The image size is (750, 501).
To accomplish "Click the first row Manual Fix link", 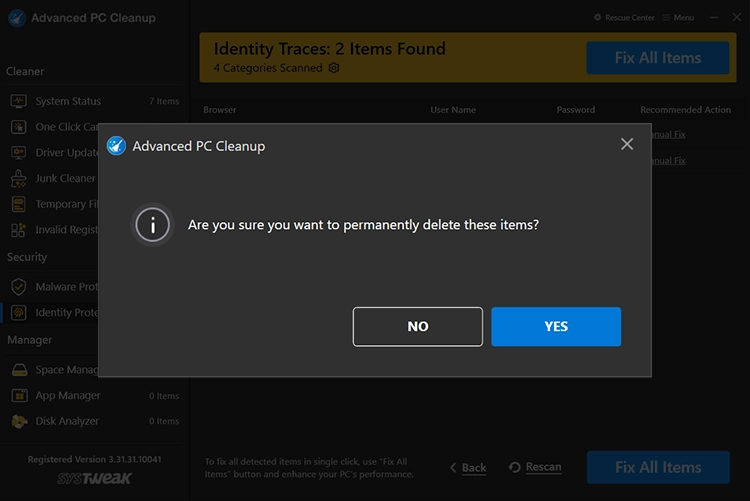I will point(668,135).
